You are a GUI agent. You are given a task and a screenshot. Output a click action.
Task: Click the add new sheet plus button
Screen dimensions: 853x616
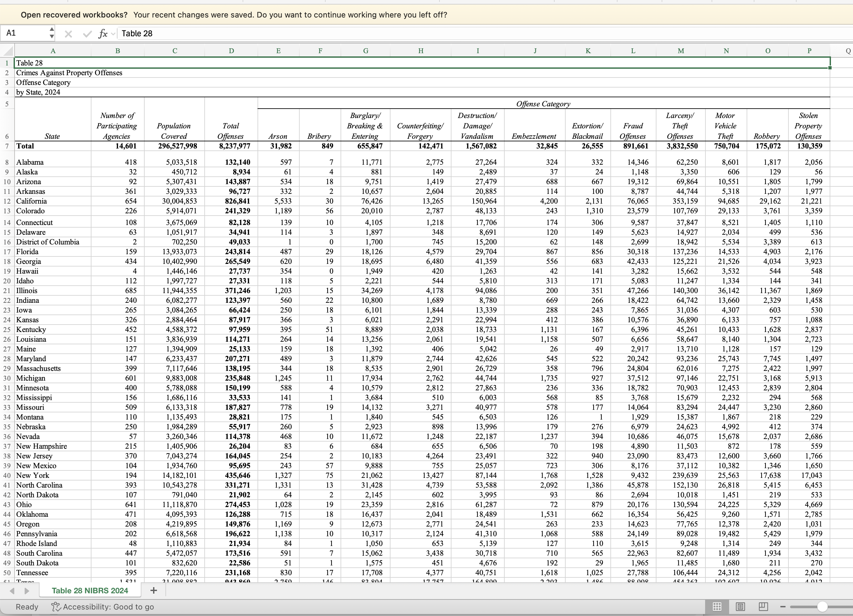pos(153,590)
